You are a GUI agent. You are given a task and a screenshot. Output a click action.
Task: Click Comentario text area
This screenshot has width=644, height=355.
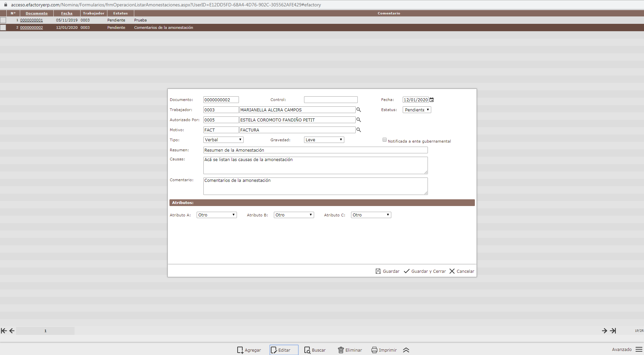(315, 186)
